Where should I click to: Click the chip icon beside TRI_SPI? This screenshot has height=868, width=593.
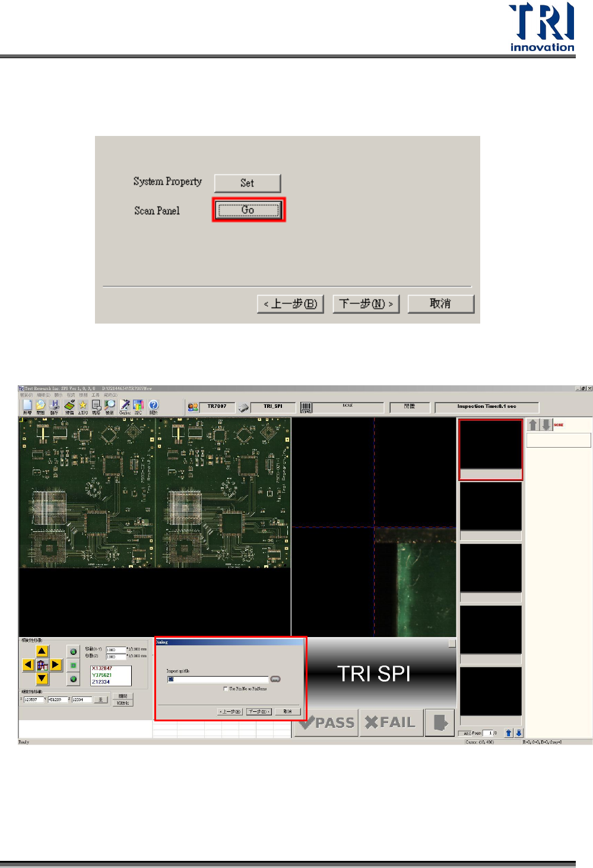click(x=243, y=408)
